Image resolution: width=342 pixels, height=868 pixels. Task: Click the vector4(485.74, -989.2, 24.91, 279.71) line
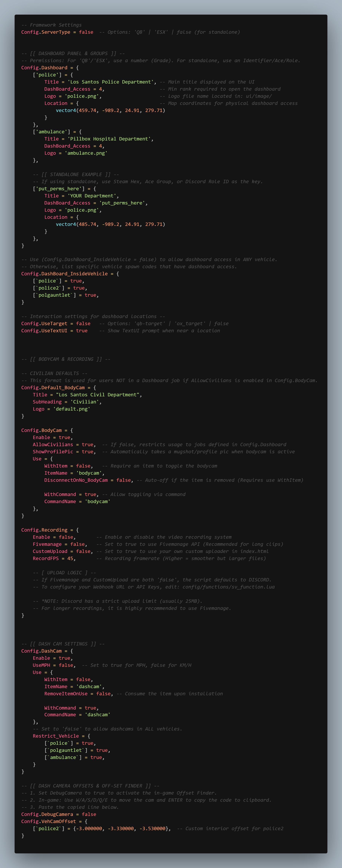tap(110, 224)
